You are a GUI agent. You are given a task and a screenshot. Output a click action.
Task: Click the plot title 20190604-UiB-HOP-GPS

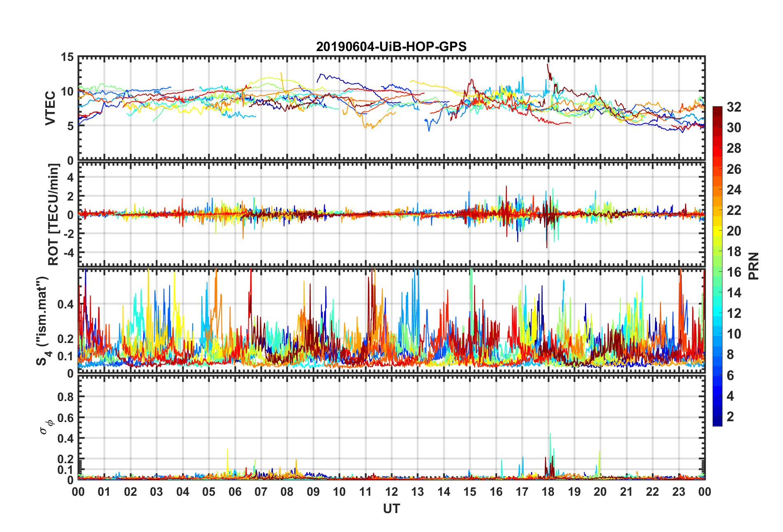[391, 47]
